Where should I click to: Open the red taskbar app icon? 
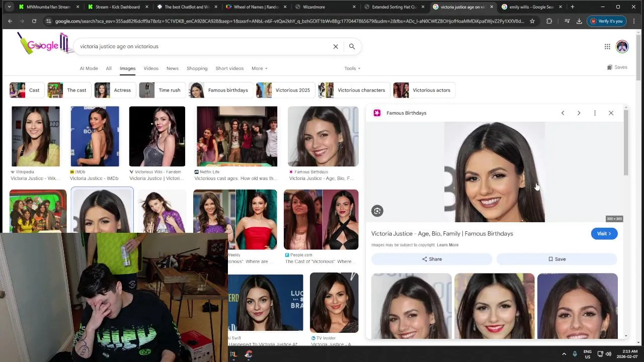click(248, 354)
